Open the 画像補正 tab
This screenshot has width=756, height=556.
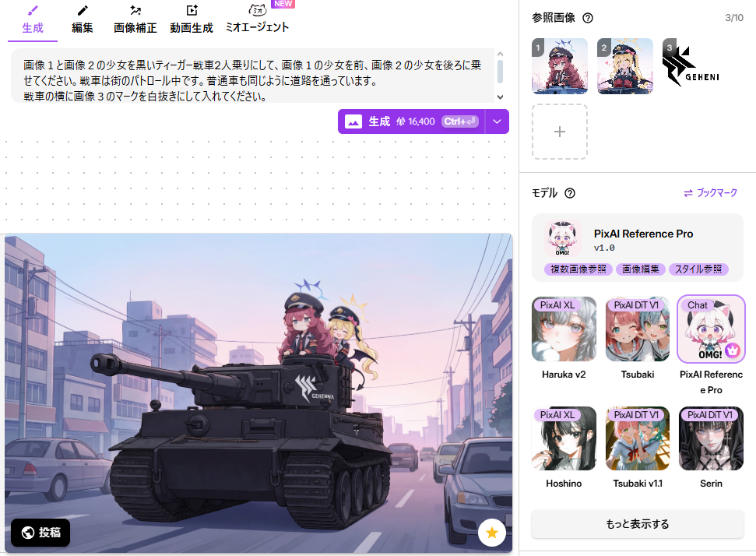point(135,19)
